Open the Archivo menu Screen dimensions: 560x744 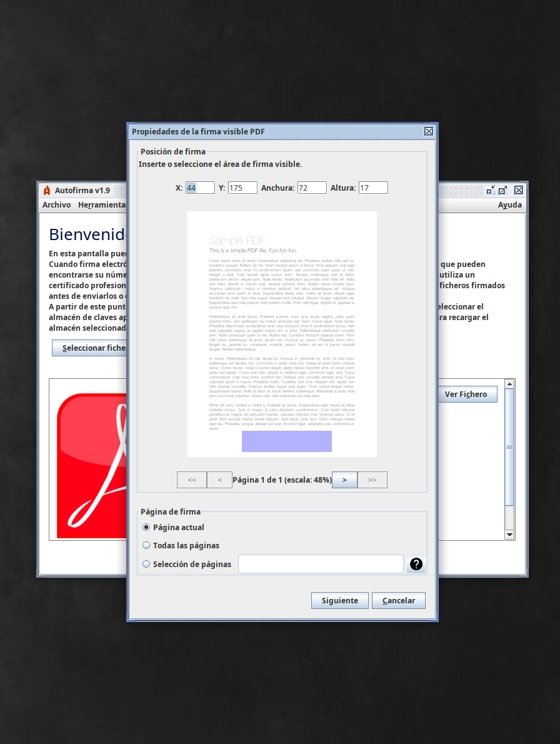[x=56, y=205]
